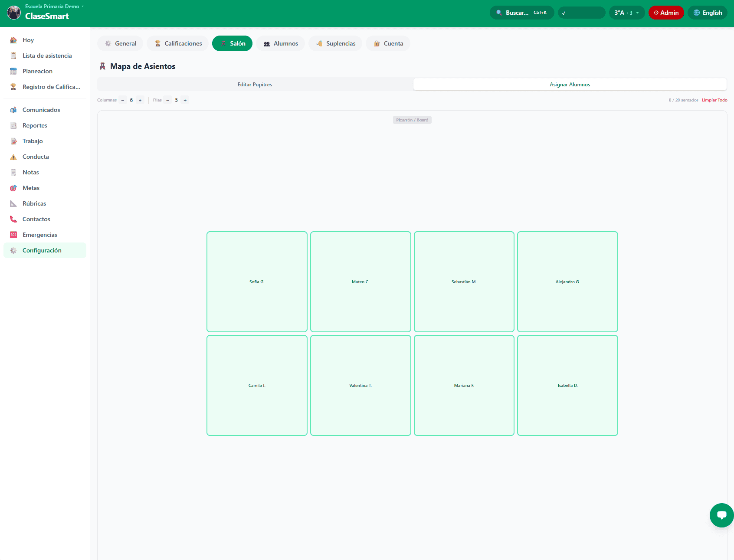Click the Planeacion calendar icon
The height and width of the screenshot is (560, 734).
point(13,71)
